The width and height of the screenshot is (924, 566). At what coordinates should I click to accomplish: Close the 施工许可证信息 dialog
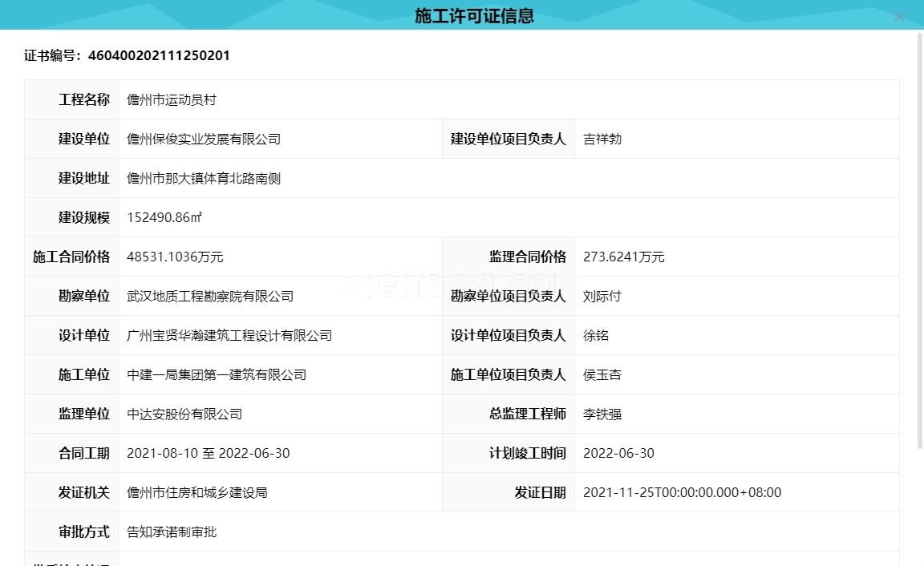(899, 18)
